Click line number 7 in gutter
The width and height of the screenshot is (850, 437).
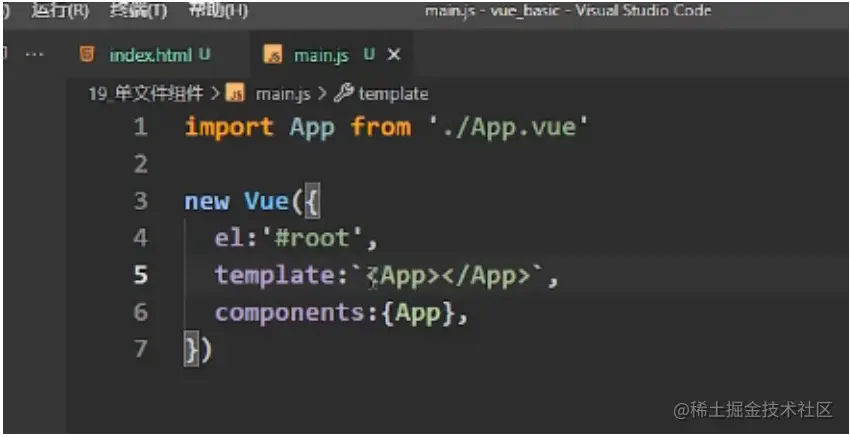[x=140, y=349]
